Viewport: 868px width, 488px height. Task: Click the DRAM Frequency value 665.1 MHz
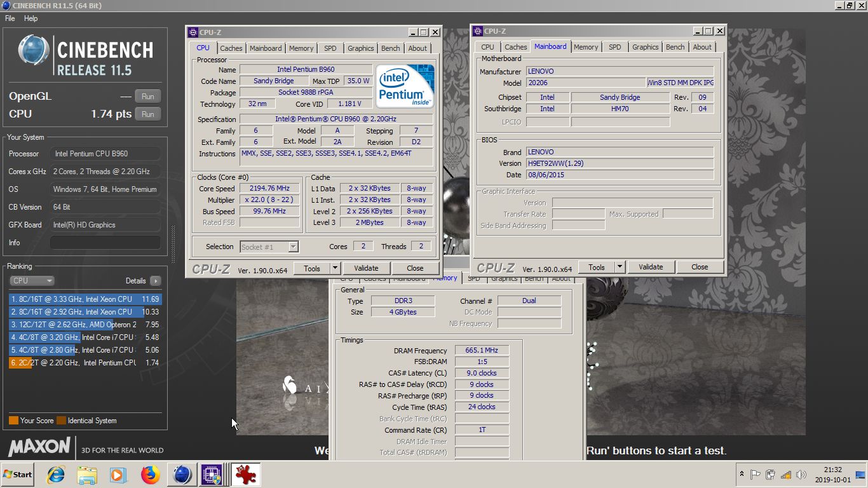point(482,351)
